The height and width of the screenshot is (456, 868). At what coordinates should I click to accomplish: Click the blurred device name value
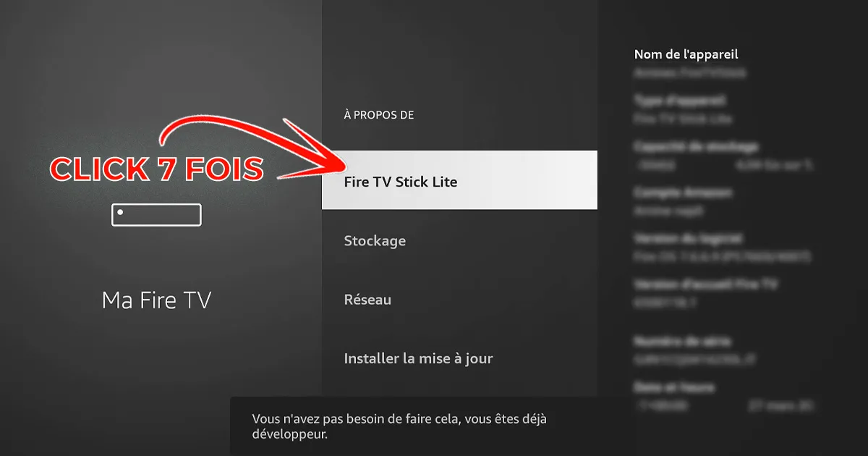689,72
